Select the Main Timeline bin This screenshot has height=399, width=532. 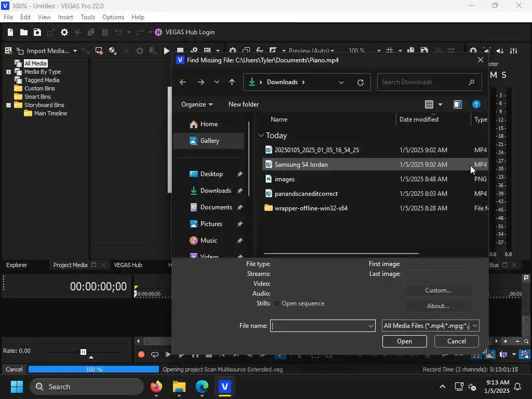(50, 113)
